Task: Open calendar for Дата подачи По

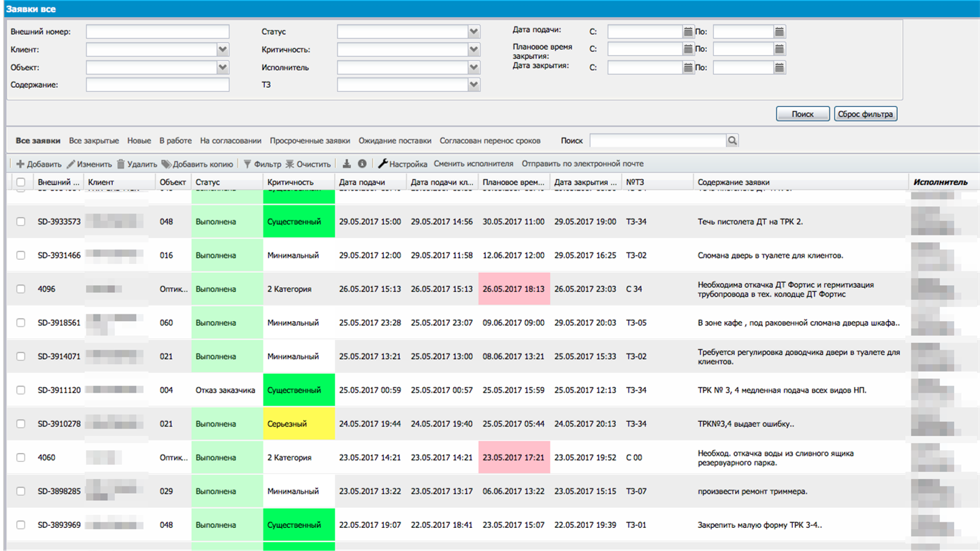Action: pos(779,32)
